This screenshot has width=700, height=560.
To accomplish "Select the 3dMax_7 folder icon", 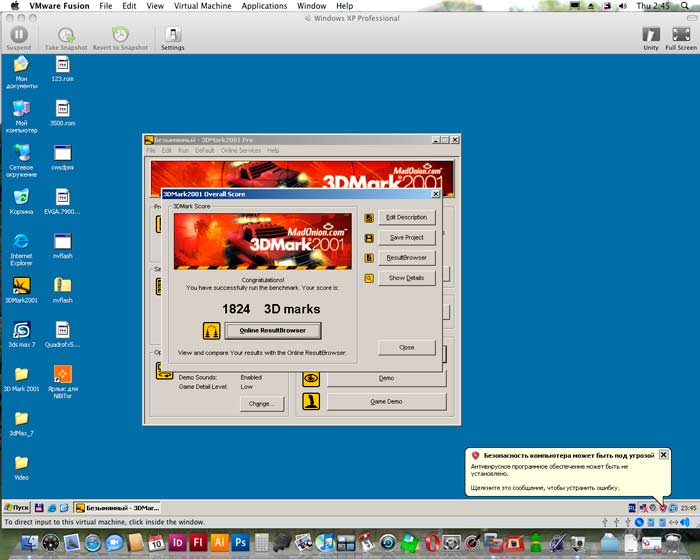I will (21, 423).
